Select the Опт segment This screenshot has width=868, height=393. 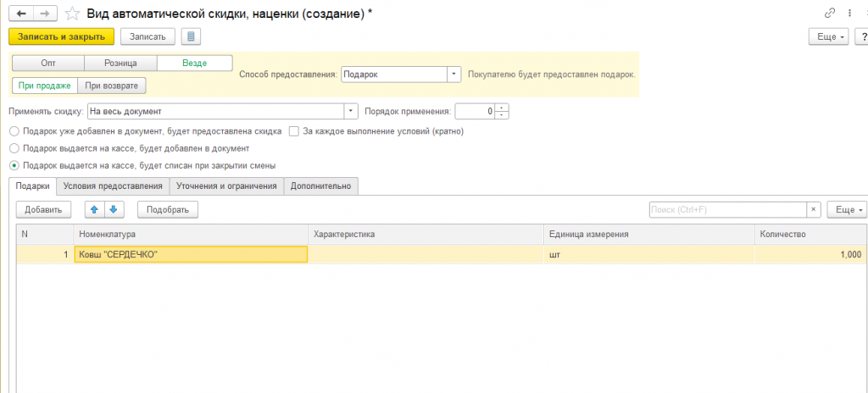pyautogui.click(x=48, y=64)
